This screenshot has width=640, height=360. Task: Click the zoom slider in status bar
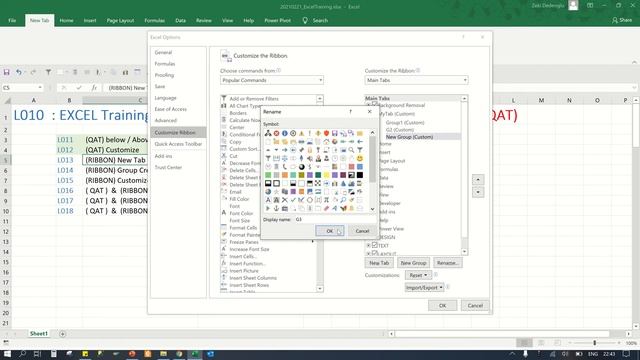coord(595,343)
